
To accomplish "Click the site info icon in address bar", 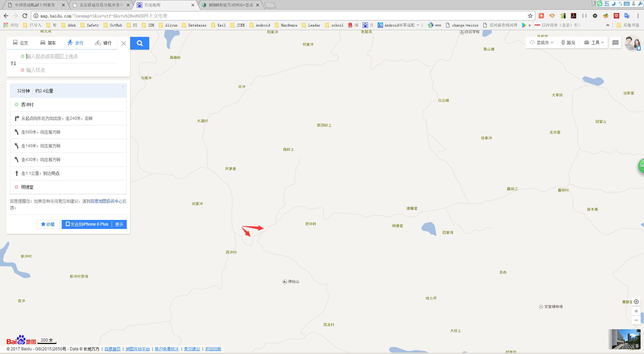I will pos(36,16).
